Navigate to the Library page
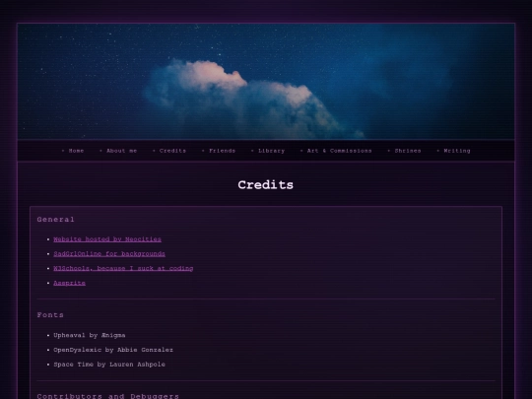Screen dimensions: 532x399 tap(272, 151)
